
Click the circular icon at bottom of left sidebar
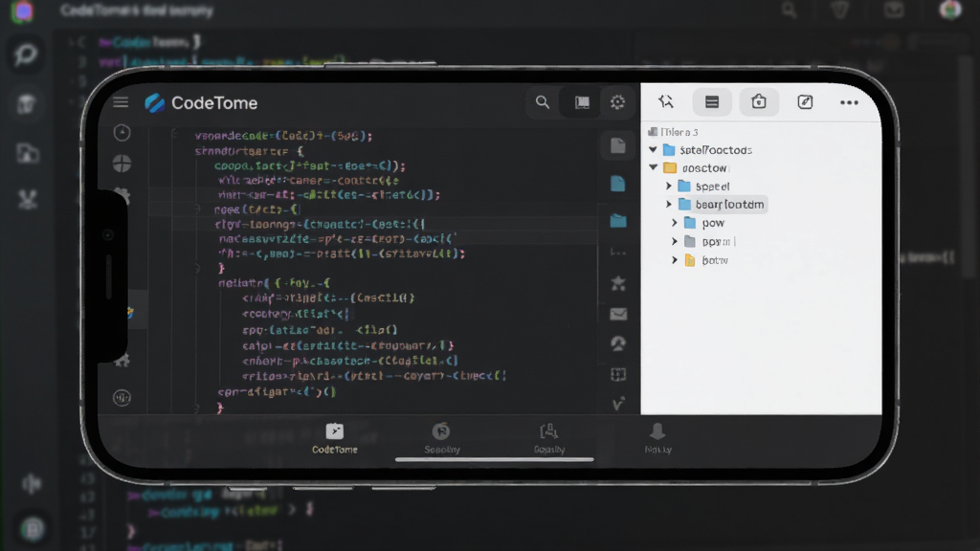[x=122, y=397]
